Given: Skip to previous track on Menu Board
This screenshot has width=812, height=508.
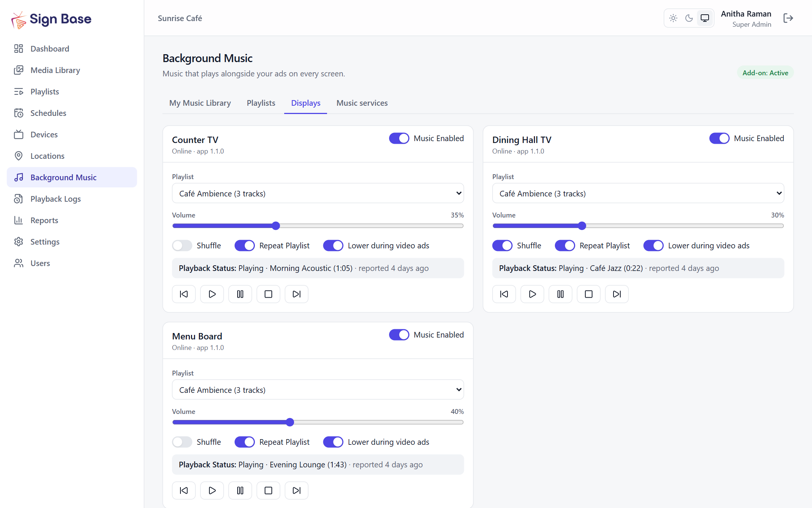Looking at the screenshot, I should tap(184, 490).
